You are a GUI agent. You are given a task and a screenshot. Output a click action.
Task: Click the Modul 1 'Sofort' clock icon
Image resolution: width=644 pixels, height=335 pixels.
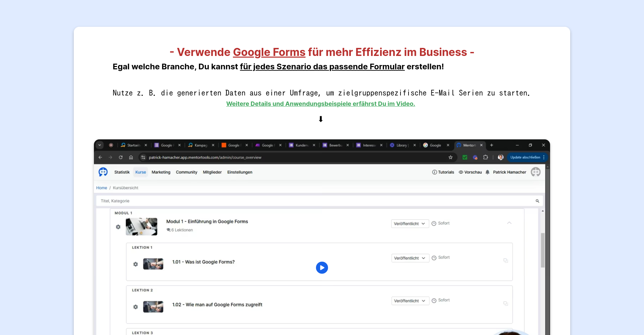[434, 223]
